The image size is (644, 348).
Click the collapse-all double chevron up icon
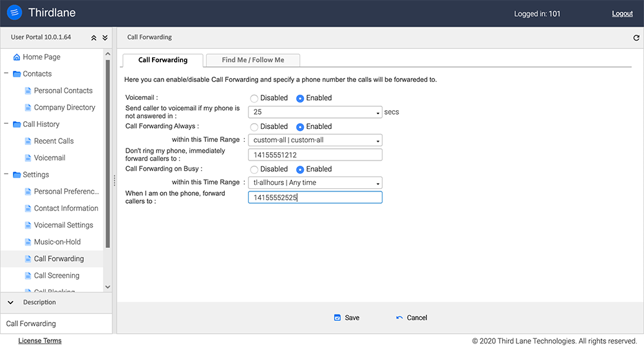[94, 38]
